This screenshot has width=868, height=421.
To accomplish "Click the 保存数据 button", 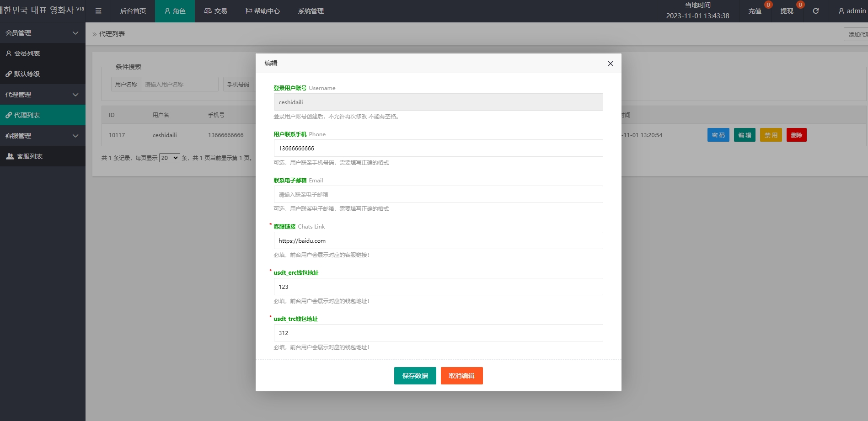I will click(415, 376).
